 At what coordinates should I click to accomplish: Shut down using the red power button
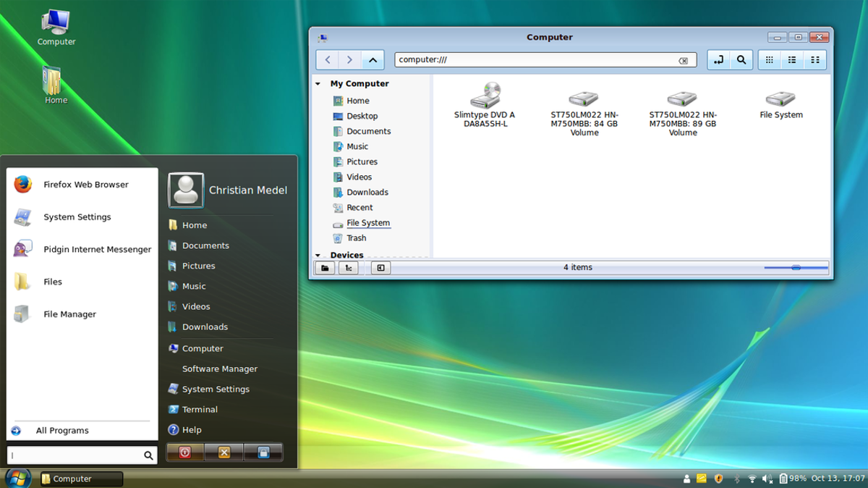coord(185,452)
